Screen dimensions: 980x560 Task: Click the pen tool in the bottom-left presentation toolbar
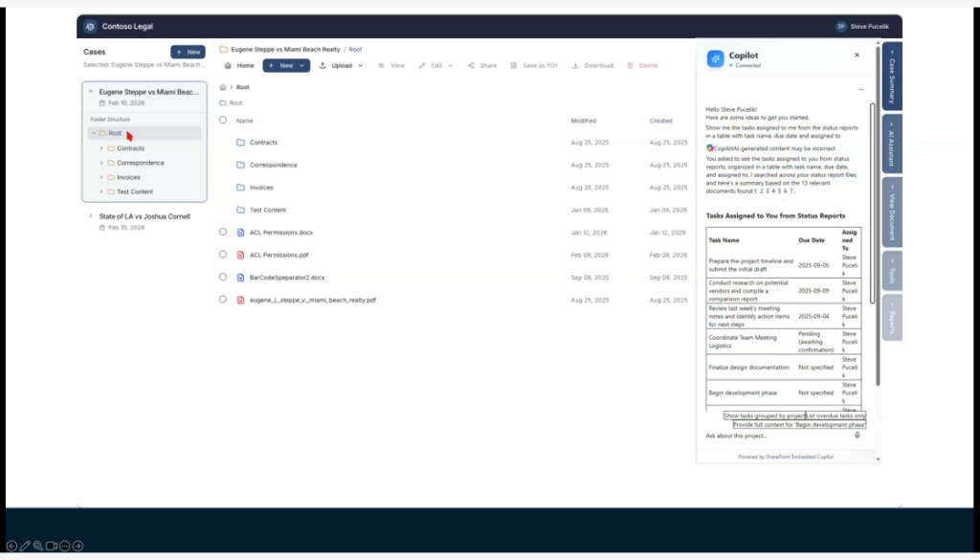click(25, 546)
